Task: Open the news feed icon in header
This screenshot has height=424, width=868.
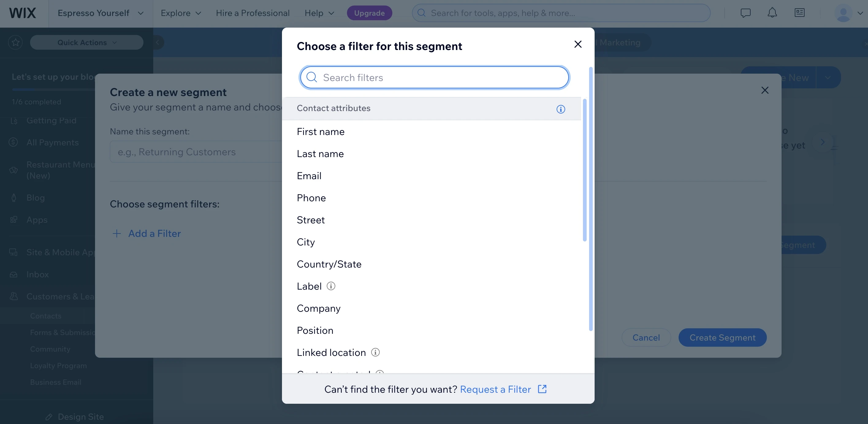Action: coord(799,13)
